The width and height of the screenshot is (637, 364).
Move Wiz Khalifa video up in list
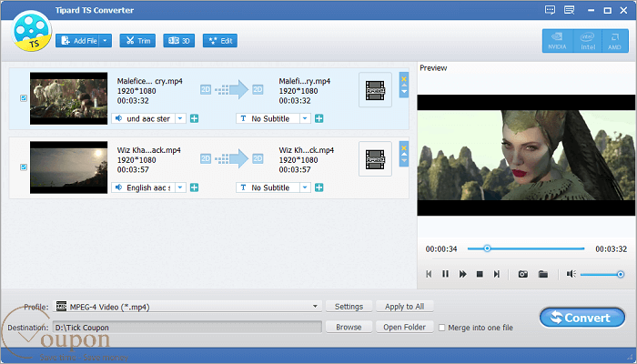tap(404, 155)
